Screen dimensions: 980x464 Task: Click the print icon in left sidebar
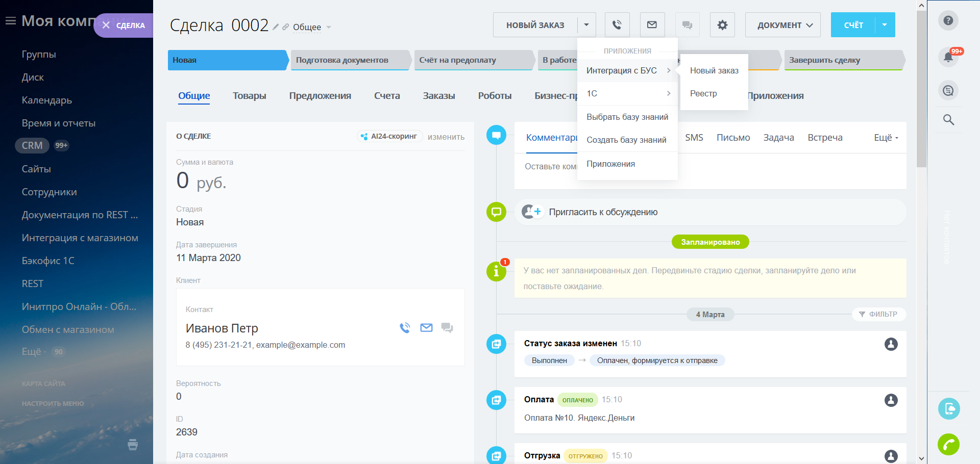click(x=133, y=445)
